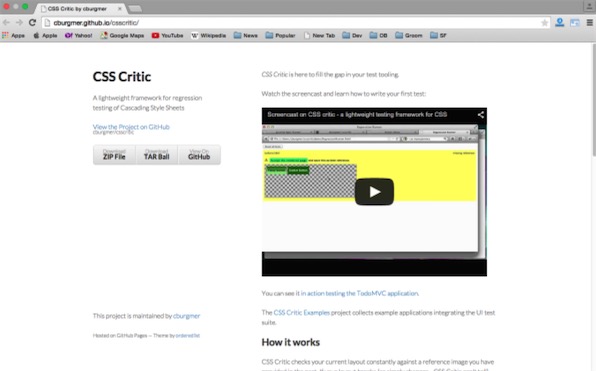Expand the Popular bookmarks folder
The image size is (596, 371).
[280, 35]
